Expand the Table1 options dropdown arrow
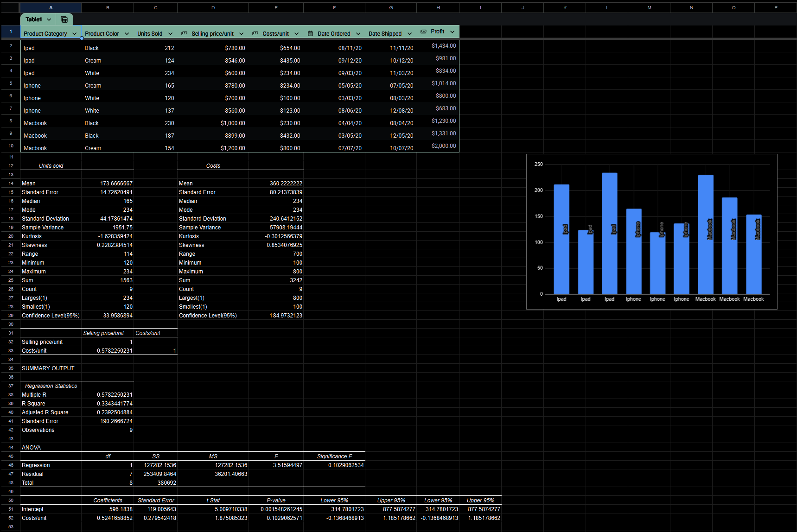This screenshot has height=532, width=797. [x=49, y=19]
